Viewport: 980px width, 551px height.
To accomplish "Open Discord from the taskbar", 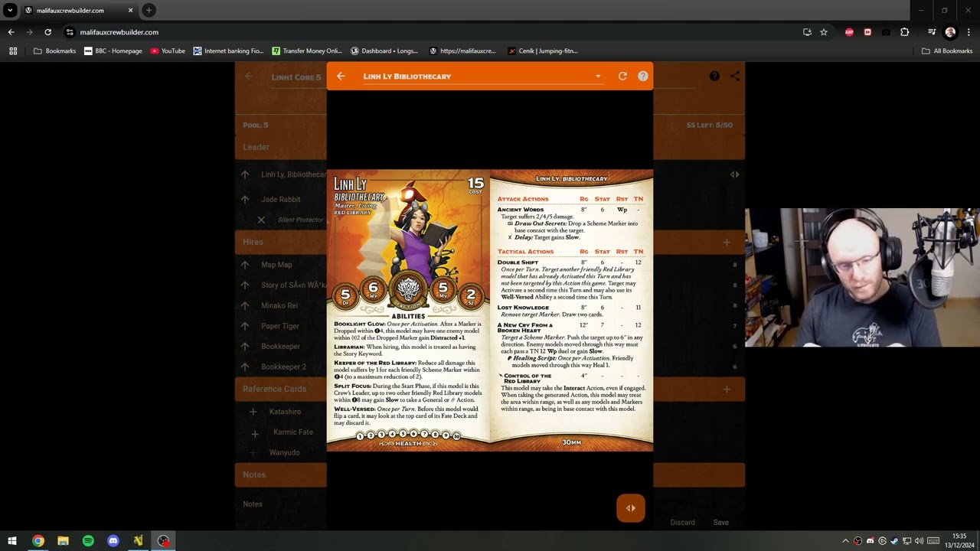I will [113, 541].
